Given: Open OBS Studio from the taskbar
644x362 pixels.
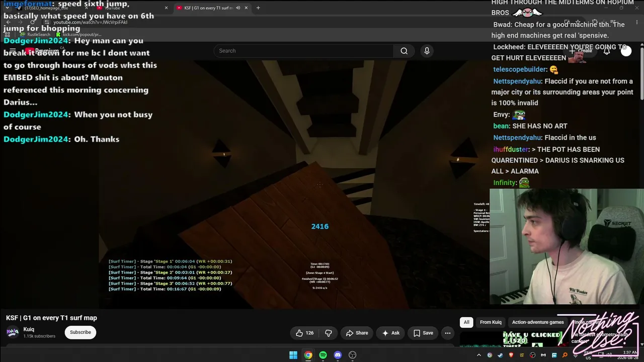Looking at the screenshot, I should click(x=353, y=355).
